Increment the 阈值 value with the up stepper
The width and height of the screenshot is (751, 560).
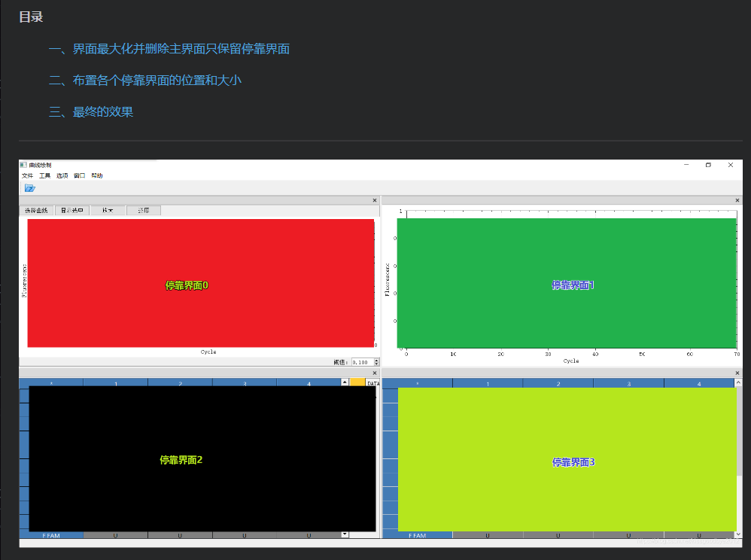click(x=376, y=360)
